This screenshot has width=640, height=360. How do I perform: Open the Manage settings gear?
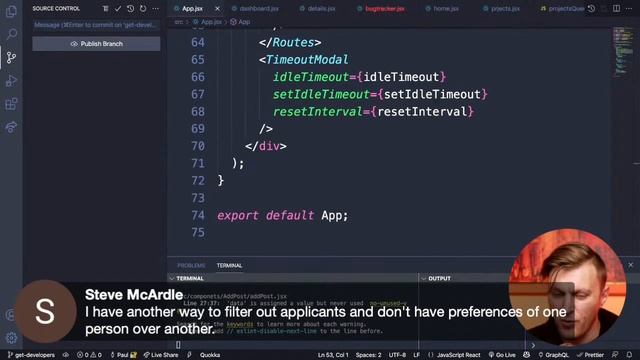[x=11, y=338]
